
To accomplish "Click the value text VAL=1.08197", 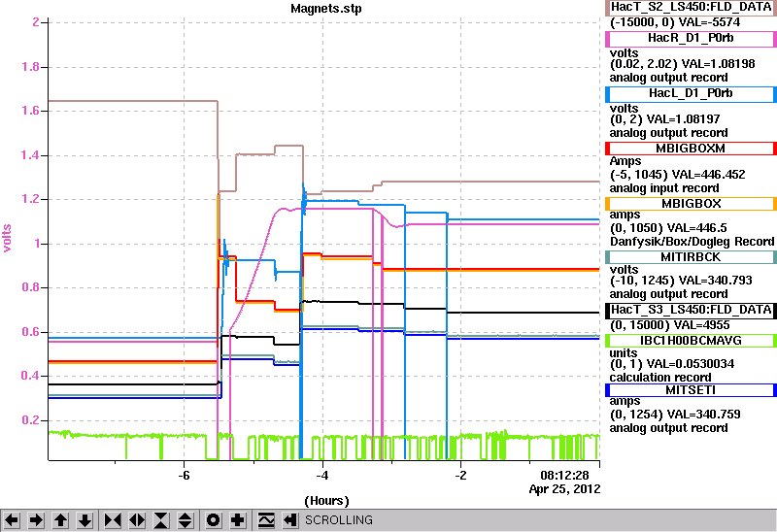I will pyautogui.click(x=684, y=119).
